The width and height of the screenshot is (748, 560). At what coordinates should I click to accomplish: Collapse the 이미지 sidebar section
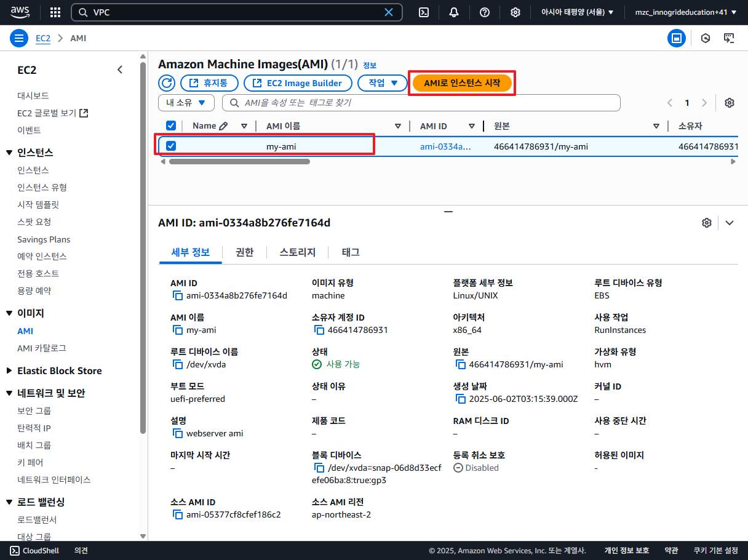(9, 313)
